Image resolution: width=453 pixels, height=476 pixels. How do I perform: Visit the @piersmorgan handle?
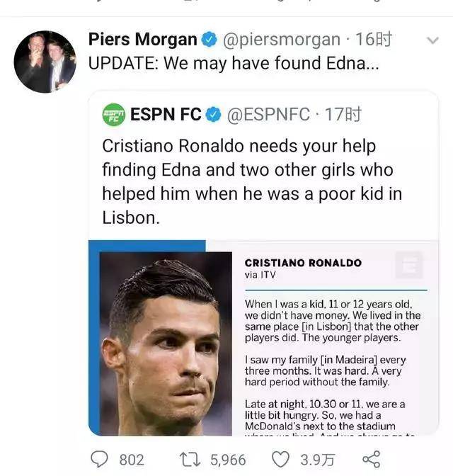(x=282, y=40)
